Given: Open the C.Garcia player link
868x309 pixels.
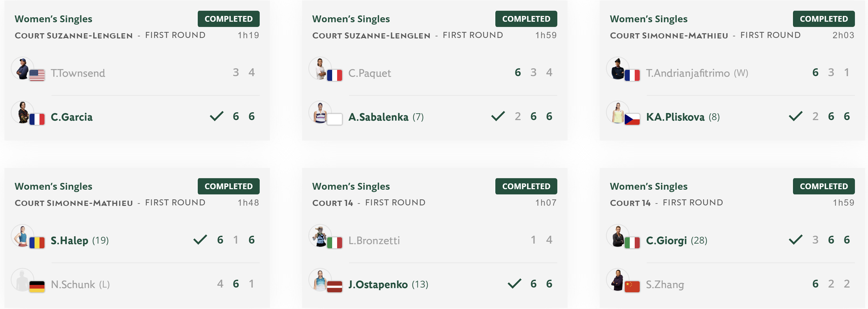Looking at the screenshot, I should [71, 117].
